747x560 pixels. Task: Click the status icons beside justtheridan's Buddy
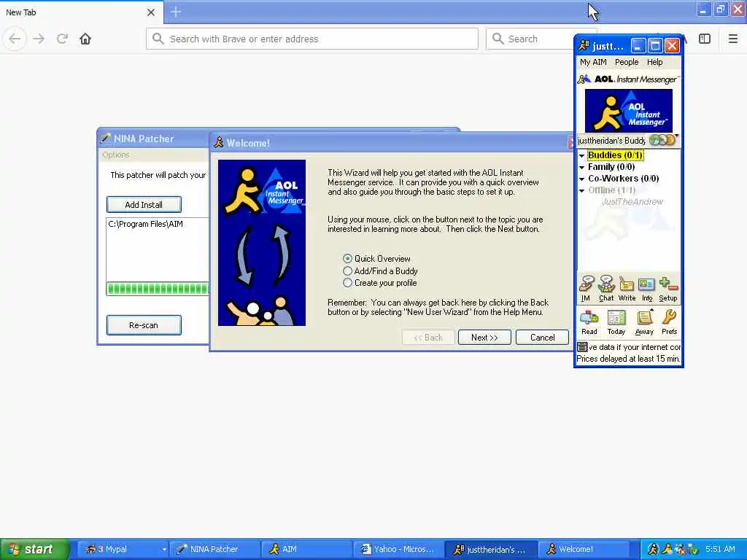click(662, 140)
